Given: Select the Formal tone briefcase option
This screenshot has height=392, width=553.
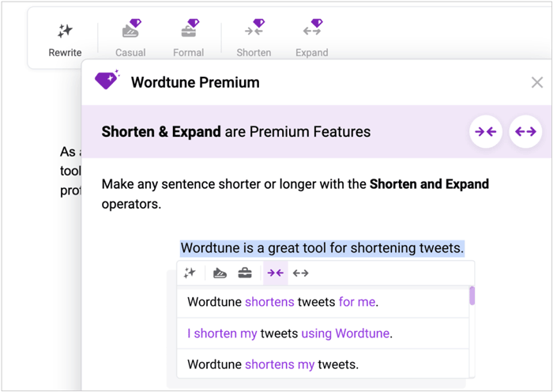Looking at the screenshot, I should point(188,38).
